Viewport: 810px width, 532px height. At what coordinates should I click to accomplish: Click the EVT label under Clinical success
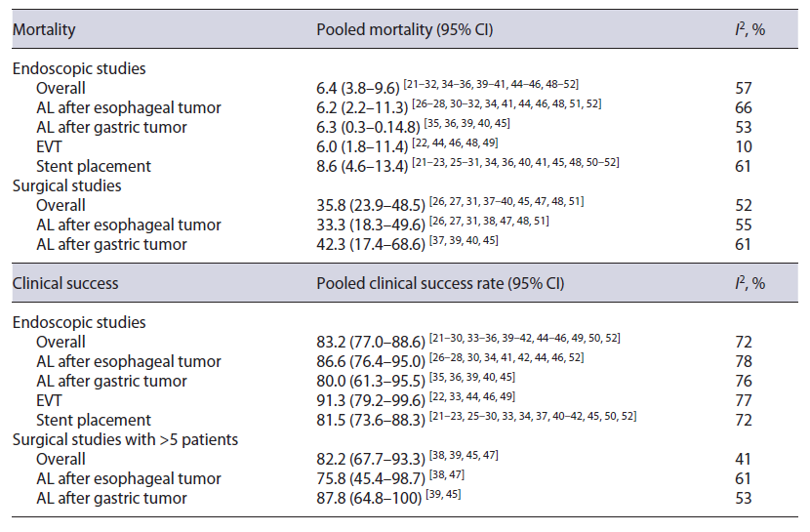[x=50, y=400]
